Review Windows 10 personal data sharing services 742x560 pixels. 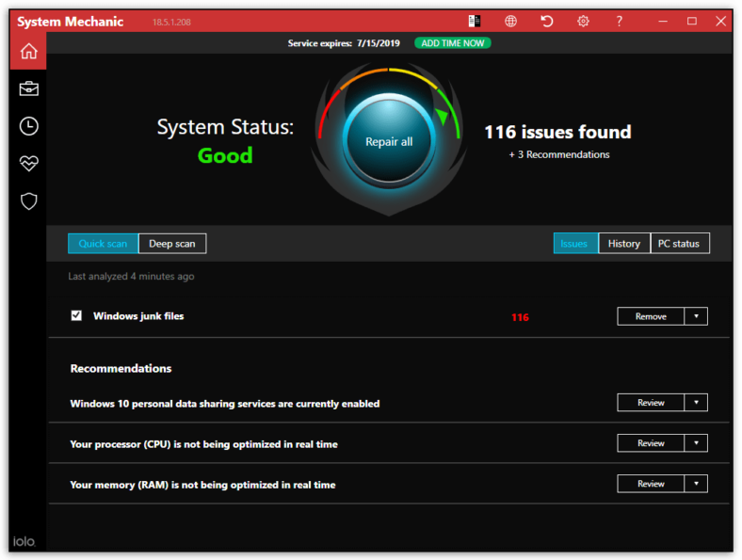coord(651,403)
